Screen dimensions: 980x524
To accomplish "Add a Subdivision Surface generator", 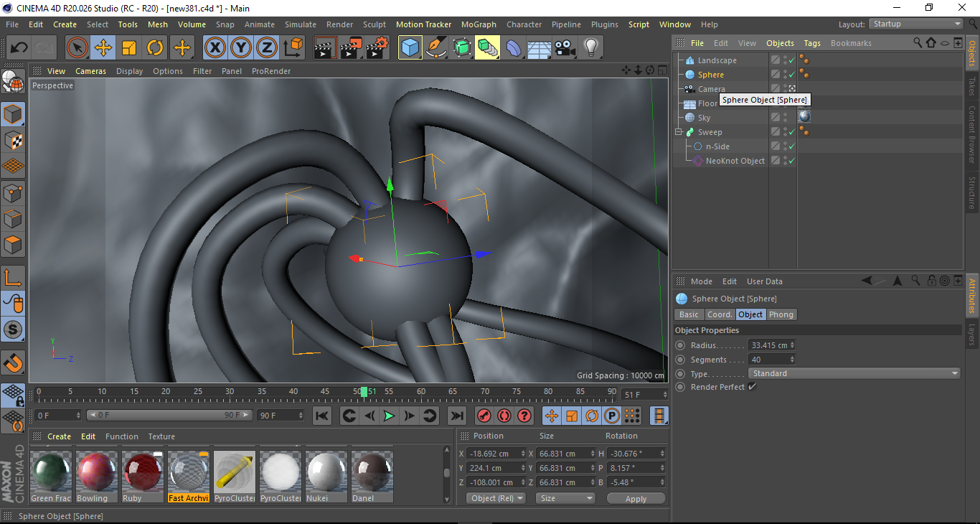I will [462, 48].
